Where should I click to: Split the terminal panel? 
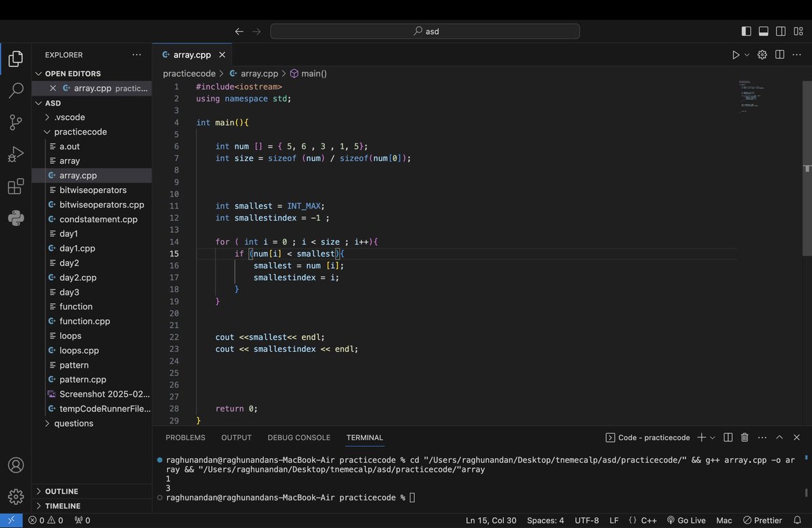click(728, 438)
